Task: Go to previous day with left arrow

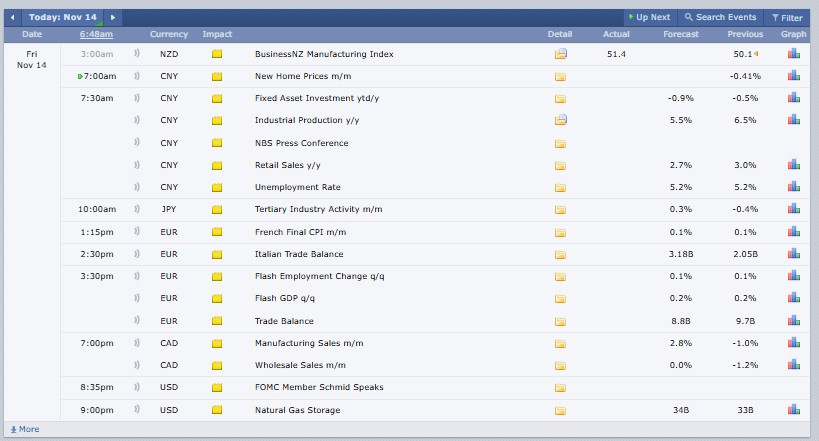Action: [x=13, y=17]
